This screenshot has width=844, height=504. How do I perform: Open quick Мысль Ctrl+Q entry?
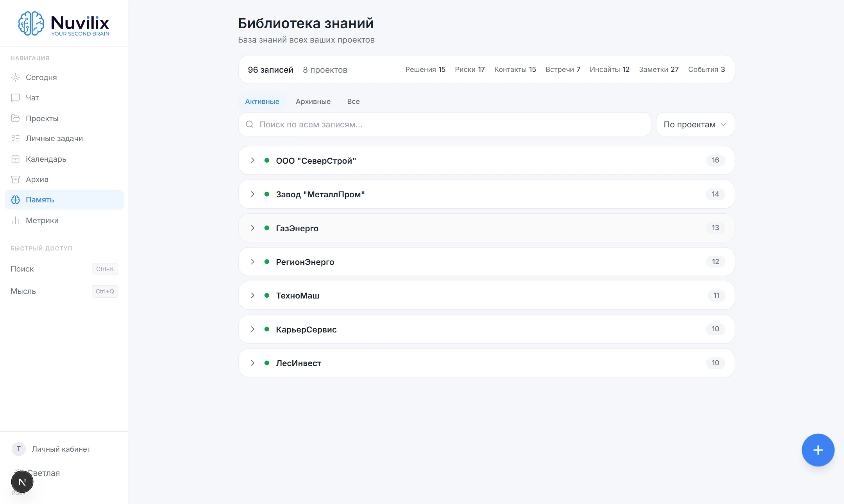pyautogui.click(x=64, y=291)
